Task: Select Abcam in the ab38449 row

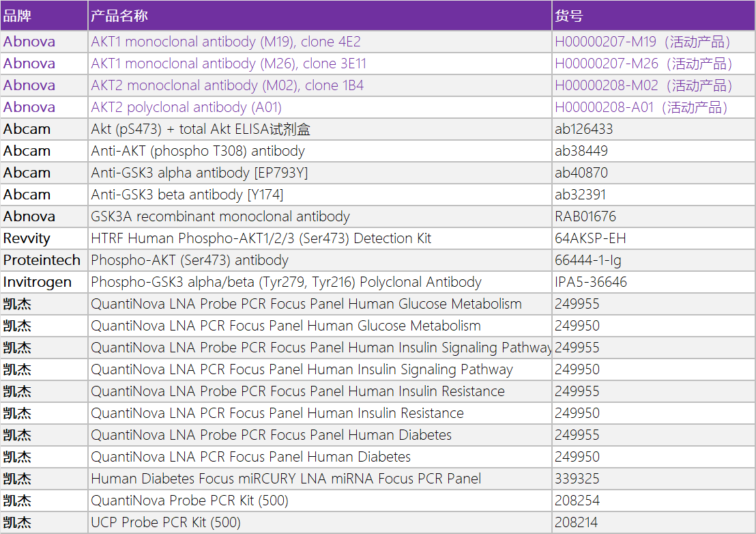Action: [x=44, y=151]
